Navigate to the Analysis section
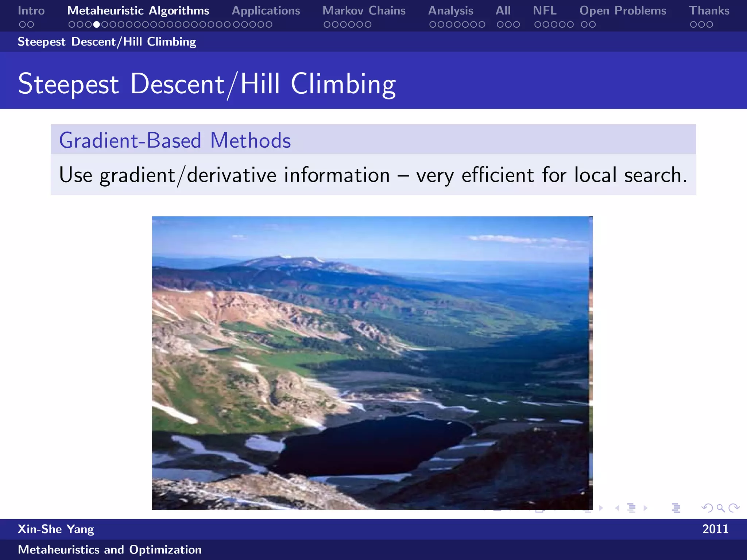 [451, 11]
